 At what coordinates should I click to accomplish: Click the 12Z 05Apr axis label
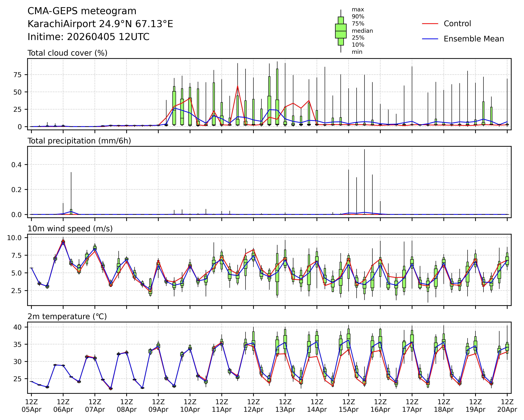tap(32, 405)
